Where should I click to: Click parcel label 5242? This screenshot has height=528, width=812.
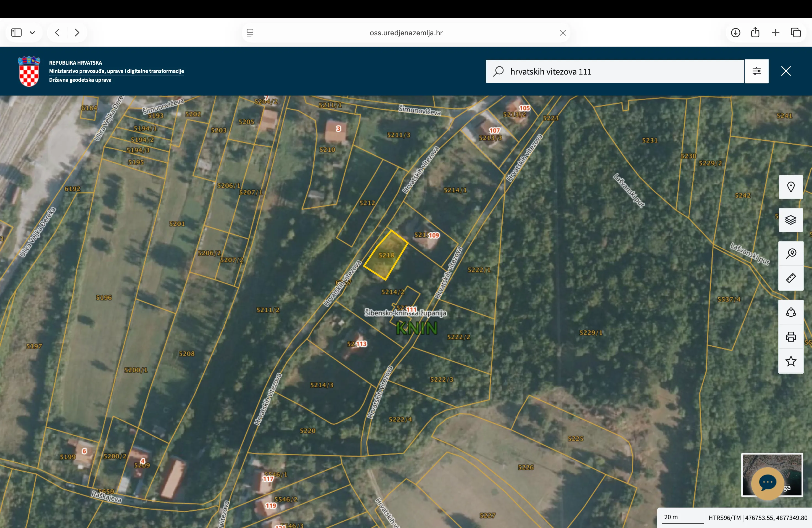(x=743, y=196)
